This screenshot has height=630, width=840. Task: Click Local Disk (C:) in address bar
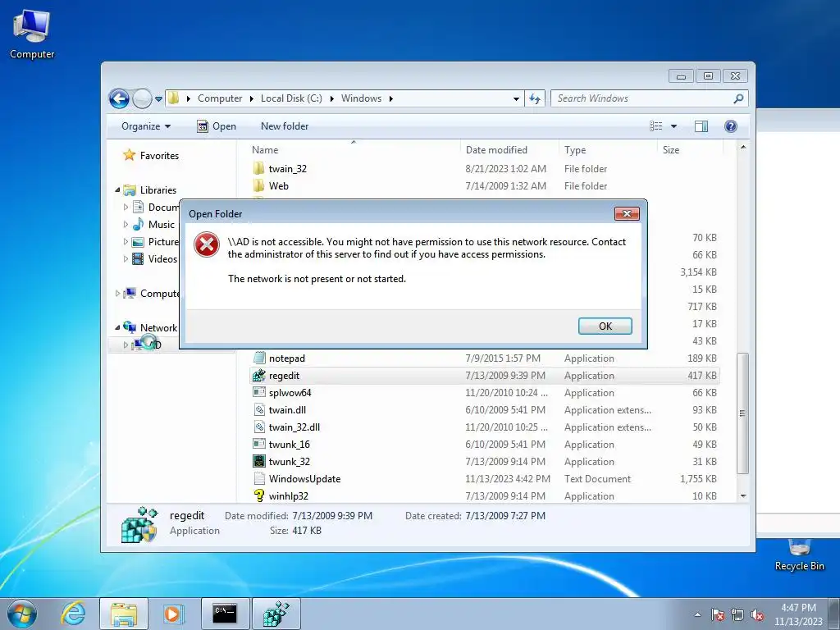(291, 98)
